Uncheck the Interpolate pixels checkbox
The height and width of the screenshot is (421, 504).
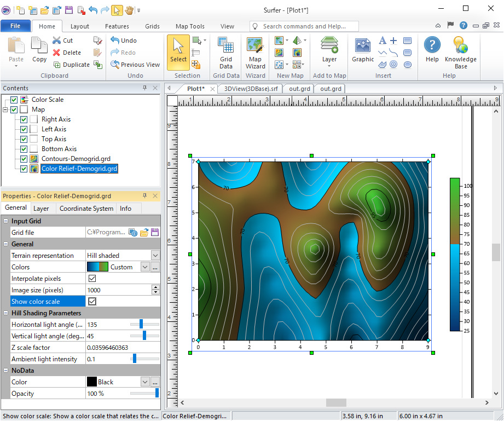click(x=92, y=279)
